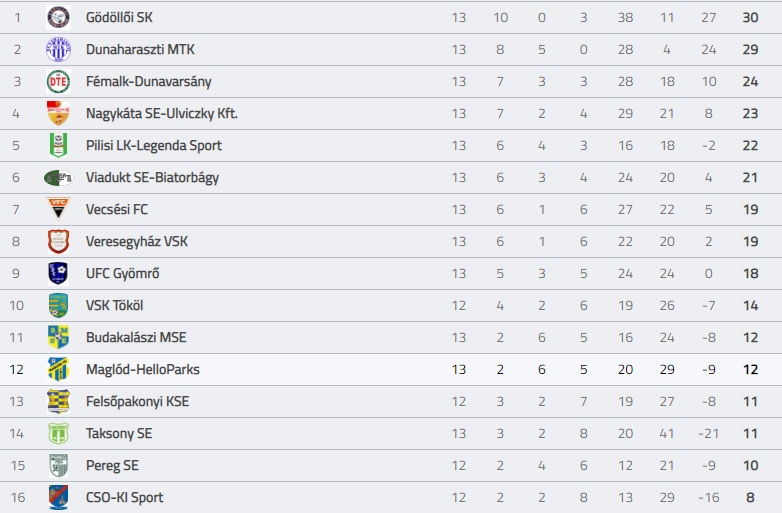The width and height of the screenshot is (782, 513).
Task: Click the CSO-KI Sport team badge
Action: [x=58, y=497]
